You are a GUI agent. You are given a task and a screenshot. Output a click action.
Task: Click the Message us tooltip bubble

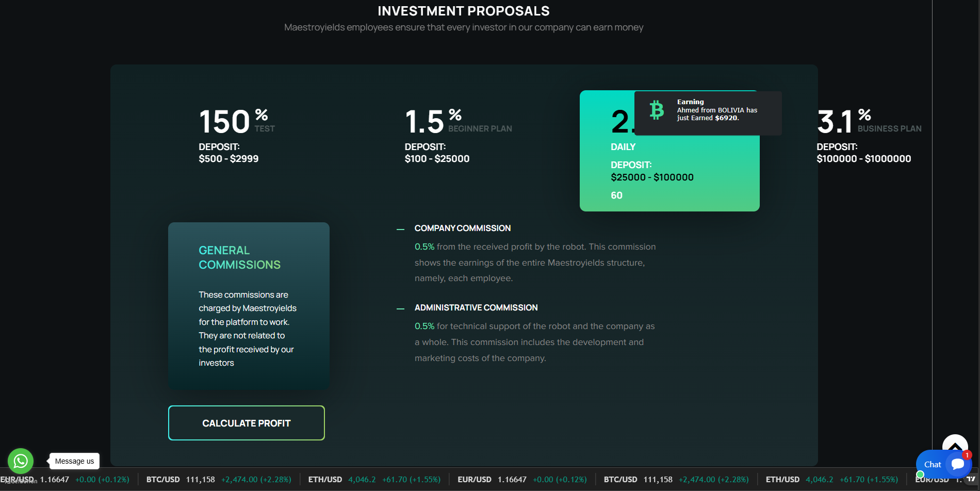[74, 461]
